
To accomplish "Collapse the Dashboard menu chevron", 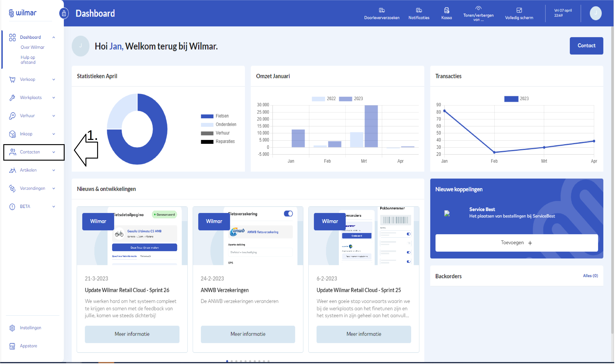I will click(54, 37).
